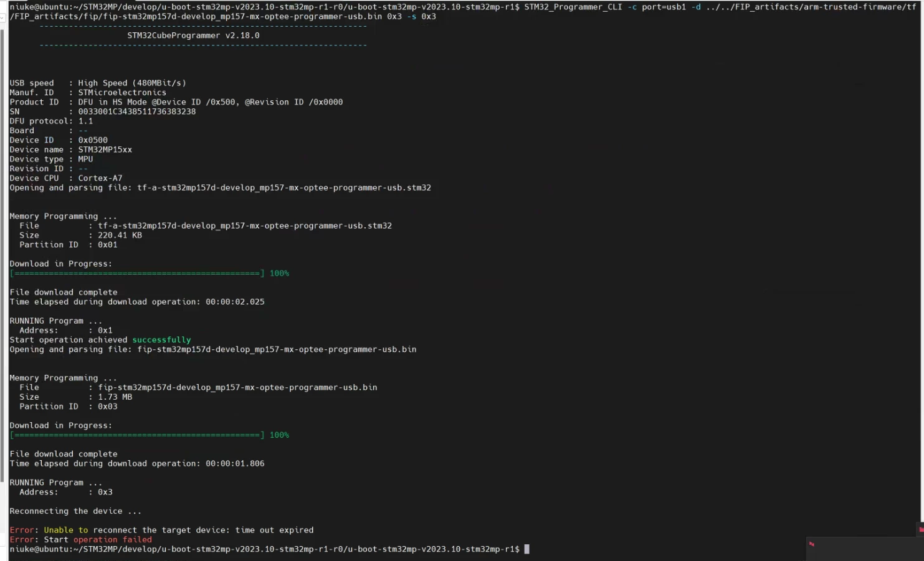The image size is (924, 561).
Task: Click the 'Start operation failed' error line
Action: (x=80, y=540)
